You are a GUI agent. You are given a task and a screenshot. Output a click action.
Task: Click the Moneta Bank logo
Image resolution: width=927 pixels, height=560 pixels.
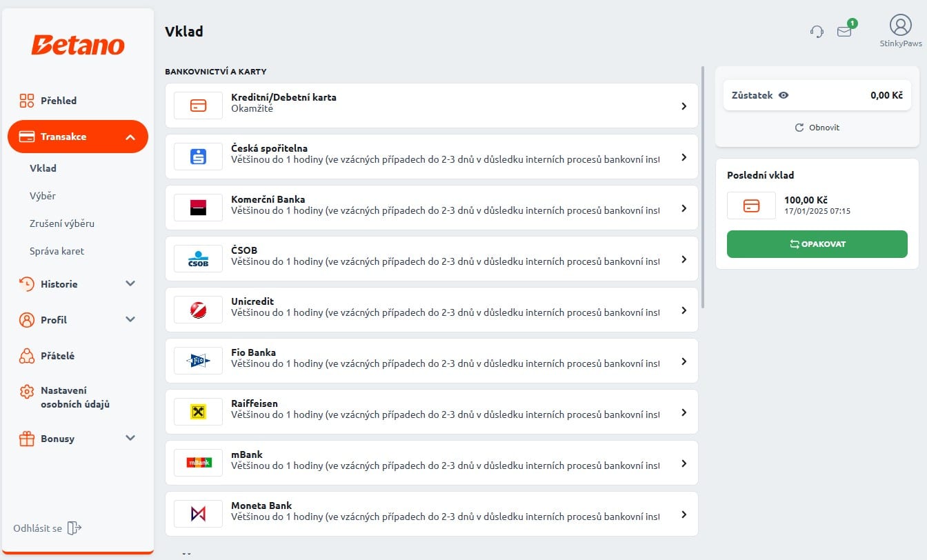pyautogui.click(x=198, y=514)
